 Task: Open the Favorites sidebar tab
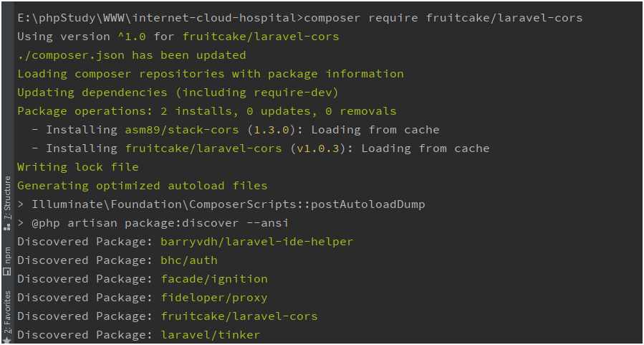click(7, 310)
